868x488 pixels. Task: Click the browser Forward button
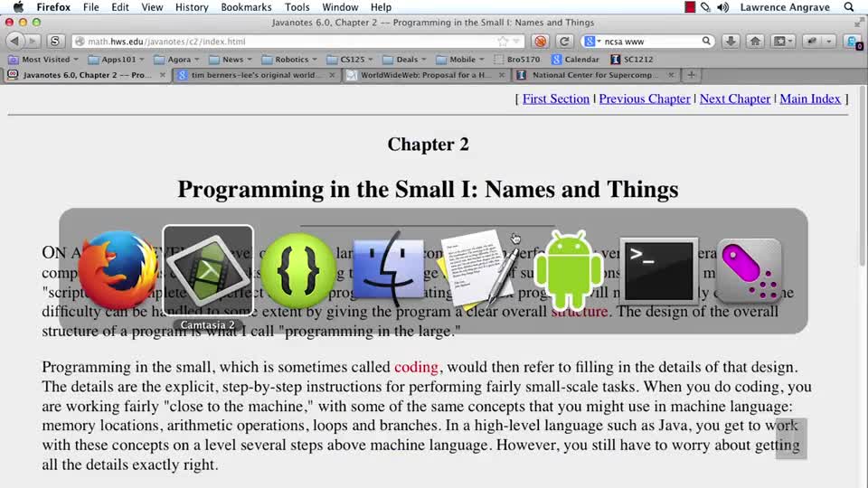pyautogui.click(x=33, y=41)
